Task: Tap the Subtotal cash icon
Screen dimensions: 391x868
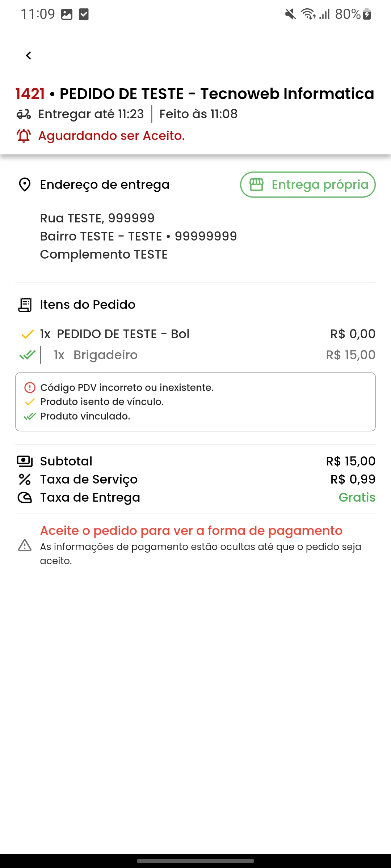Action: click(25, 461)
